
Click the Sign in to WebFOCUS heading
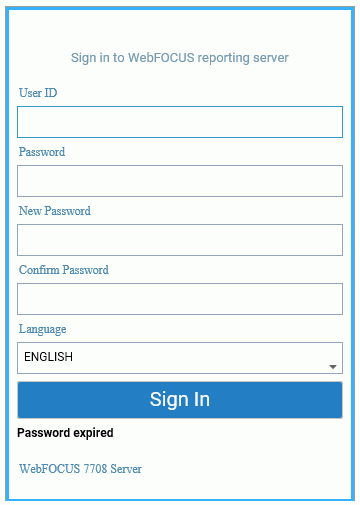click(180, 58)
